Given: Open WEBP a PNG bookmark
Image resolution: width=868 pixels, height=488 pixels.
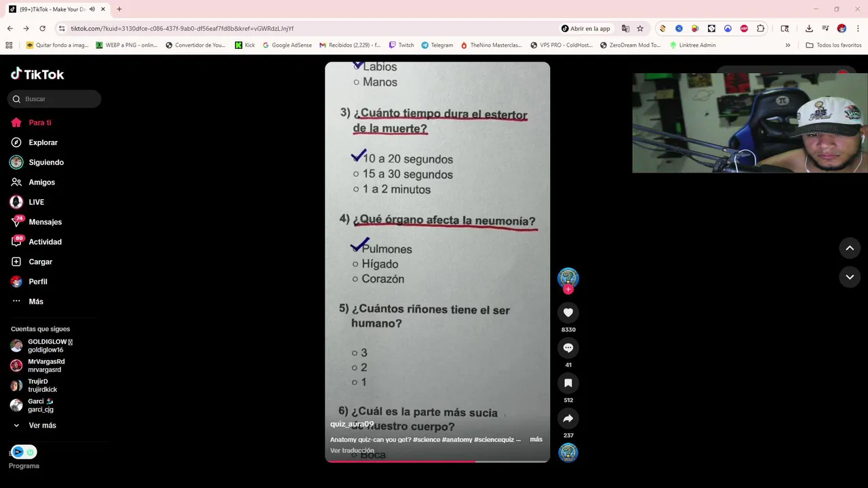Looking at the screenshot, I should (127, 45).
